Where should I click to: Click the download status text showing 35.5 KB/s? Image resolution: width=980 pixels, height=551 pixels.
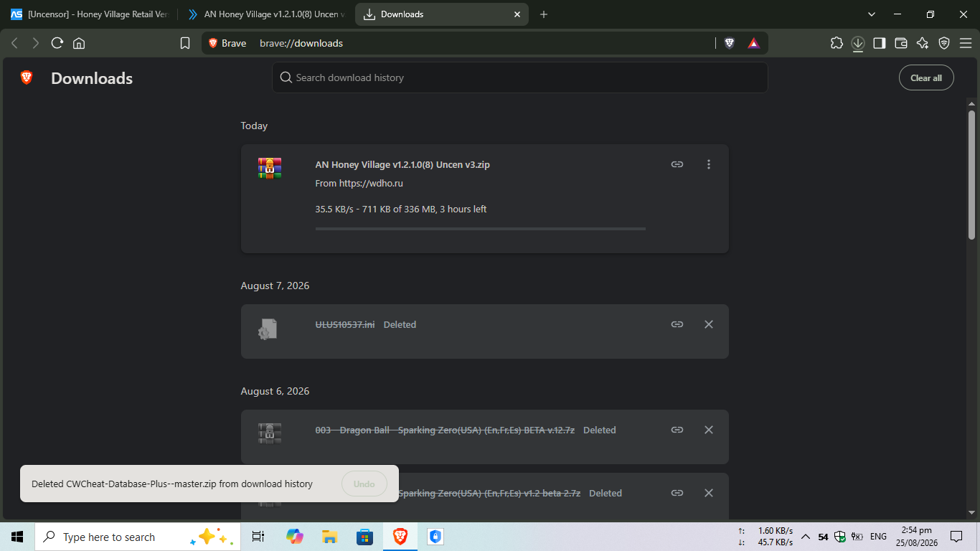tap(401, 209)
